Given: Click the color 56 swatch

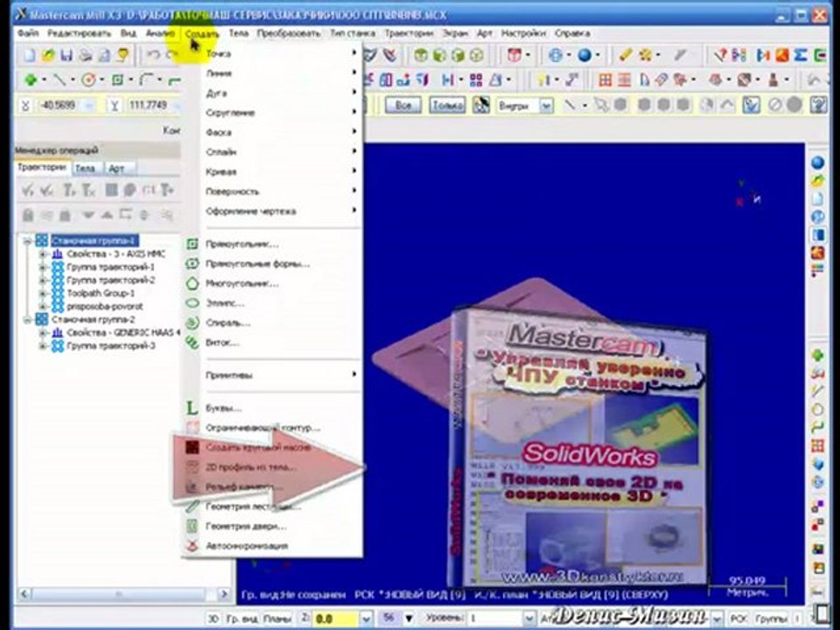Looking at the screenshot, I should coord(389,619).
